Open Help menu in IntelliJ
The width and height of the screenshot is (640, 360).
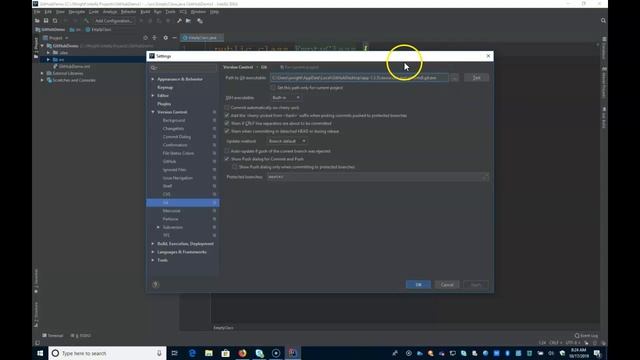pyautogui.click(x=214, y=12)
